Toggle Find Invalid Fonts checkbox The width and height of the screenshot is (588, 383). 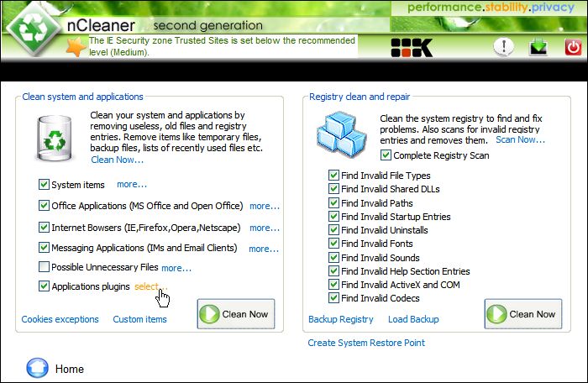coord(333,244)
